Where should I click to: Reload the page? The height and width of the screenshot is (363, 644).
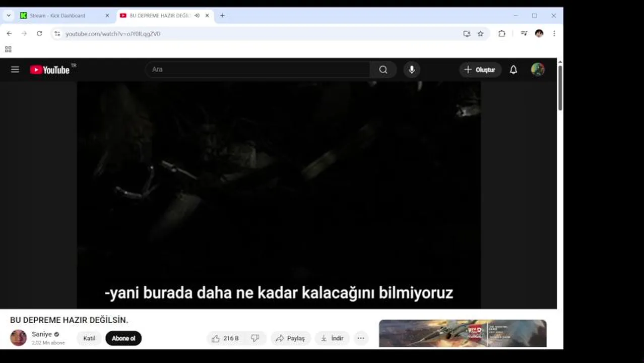pos(39,33)
